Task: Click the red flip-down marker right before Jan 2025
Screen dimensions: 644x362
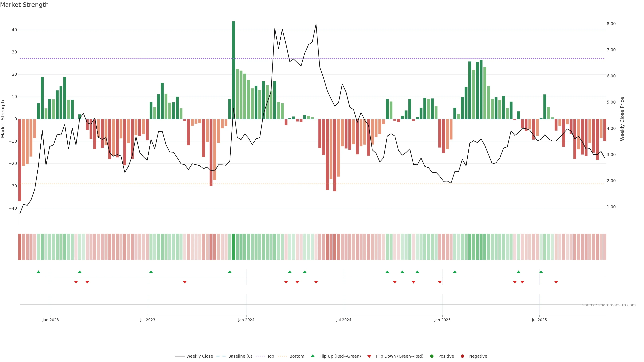Action: click(440, 282)
